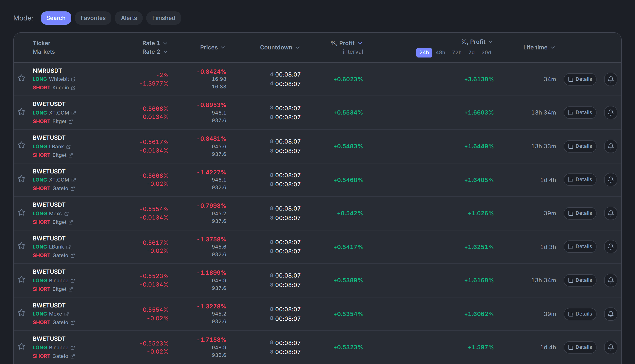Open Binance link icon in +1.6168% row

[72, 281]
